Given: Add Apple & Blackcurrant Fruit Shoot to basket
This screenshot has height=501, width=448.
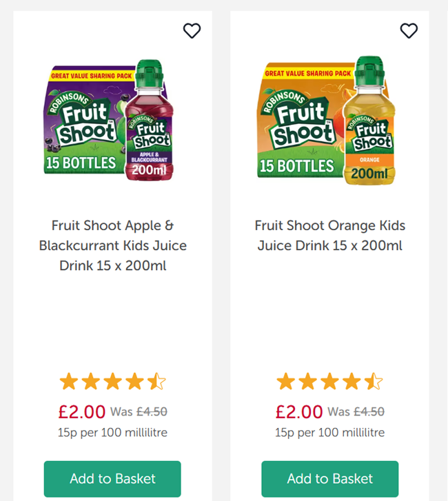Looking at the screenshot, I should [112, 478].
